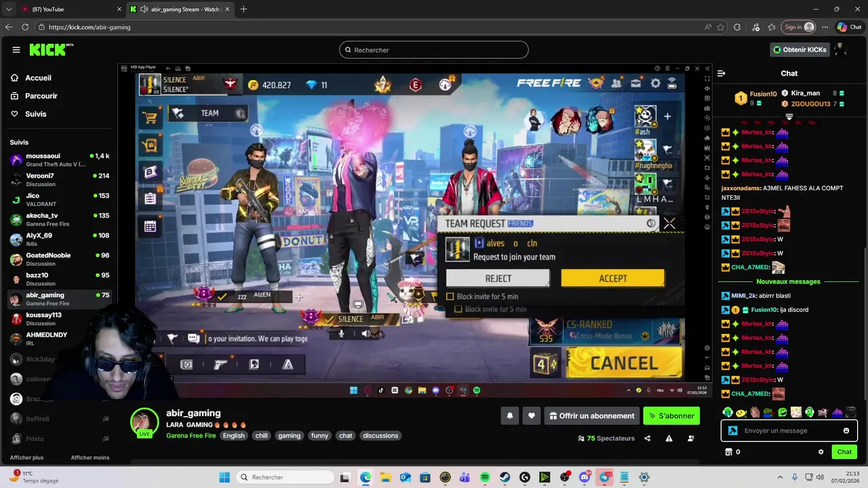This screenshot has width=868, height=488.
Task: Open browser settings three-dot menu
Action: (825, 27)
